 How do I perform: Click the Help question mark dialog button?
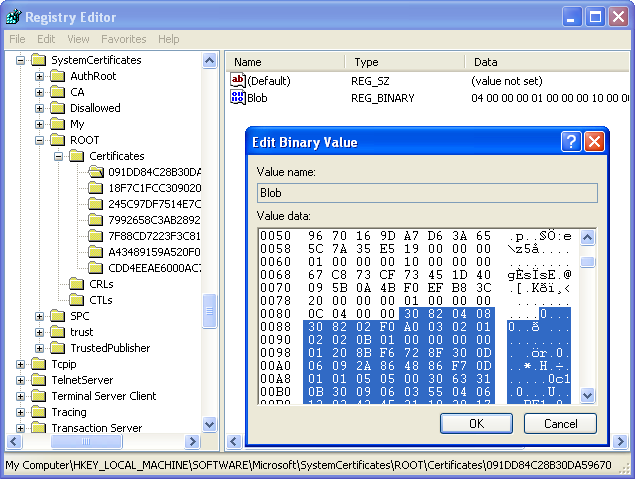pyautogui.click(x=571, y=141)
